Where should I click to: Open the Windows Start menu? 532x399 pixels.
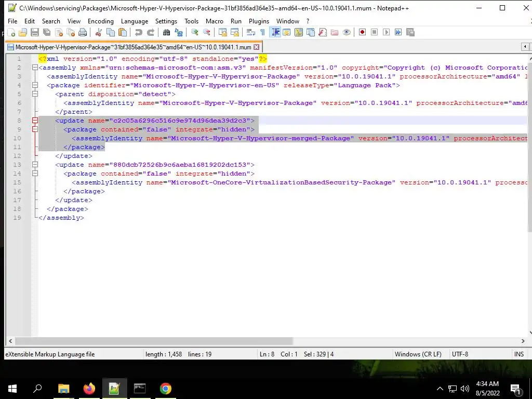12,389
